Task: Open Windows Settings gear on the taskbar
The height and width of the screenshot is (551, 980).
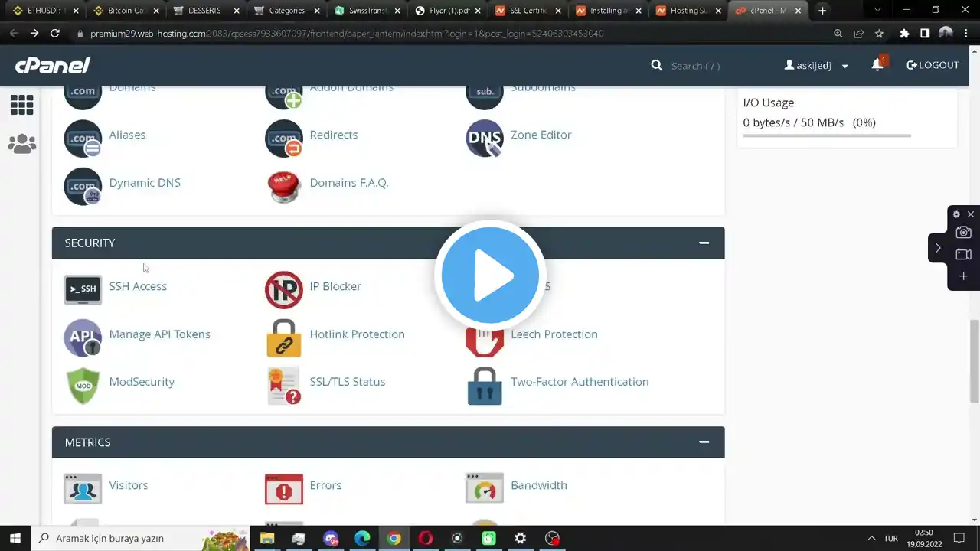Action: pos(520,538)
